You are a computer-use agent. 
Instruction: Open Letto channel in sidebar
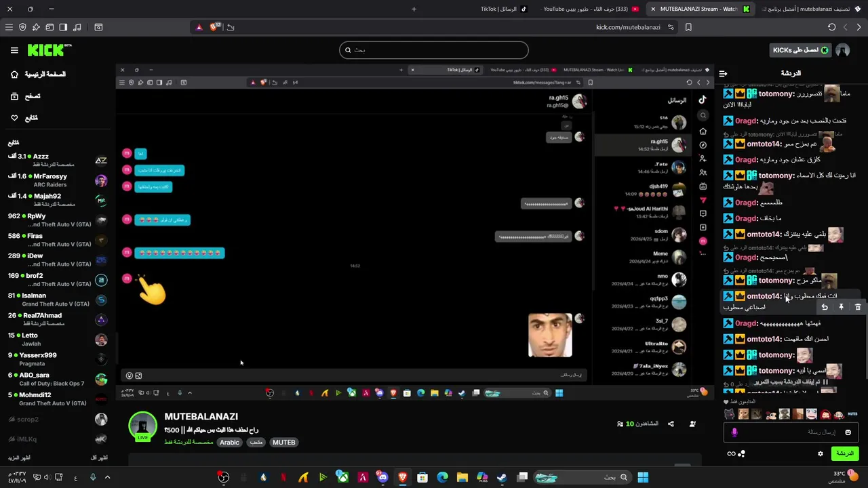pyautogui.click(x=58, y=339)
